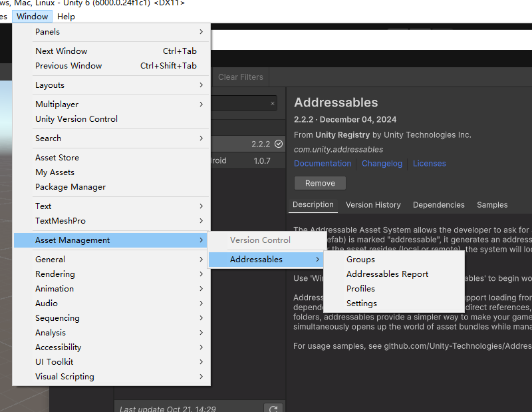The width and height of the screenshot is (532, 412).
Task: Choose Next Window menu entry
Action: [x=111, y=51]
